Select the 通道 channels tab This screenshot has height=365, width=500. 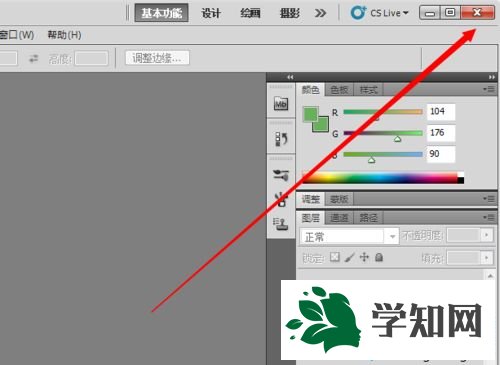pos(339,218)
